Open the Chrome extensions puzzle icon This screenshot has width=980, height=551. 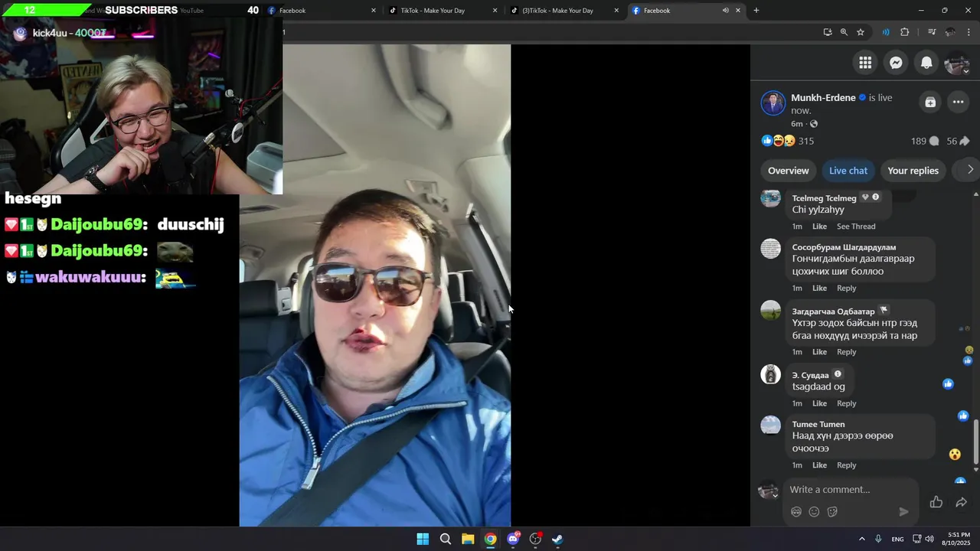[x=905, y=32]
